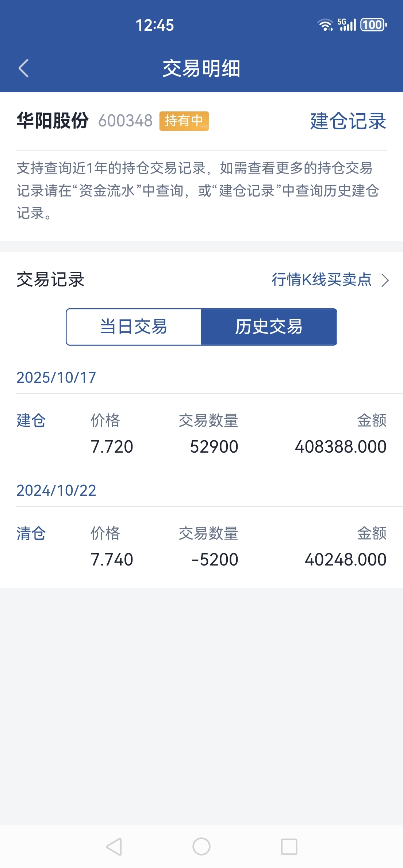Tap the back arrow in header

[x=24, y=68]
